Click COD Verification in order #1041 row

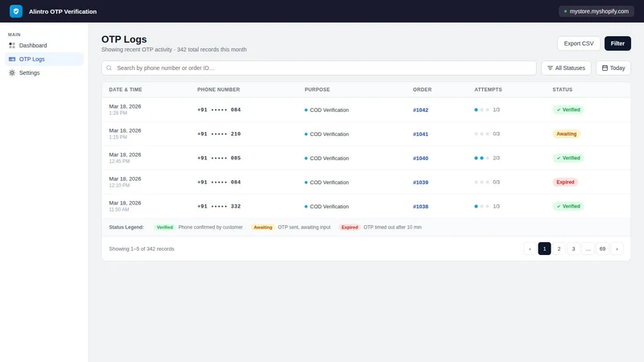coord(327,134)
